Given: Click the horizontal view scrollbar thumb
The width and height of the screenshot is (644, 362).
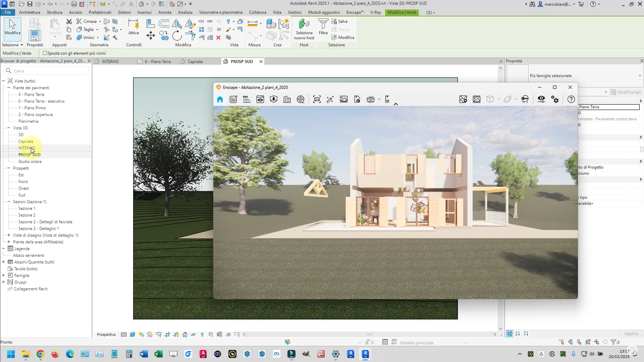Looking at the screenshot, I should tap(370, 335).
